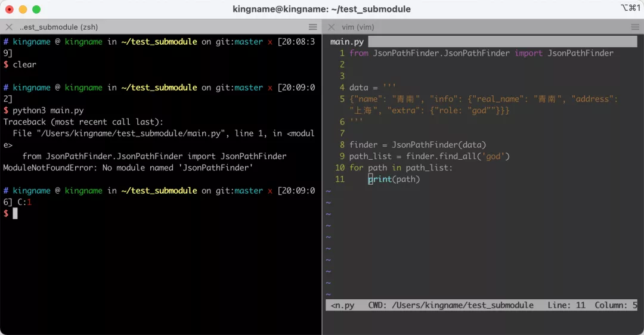Click the yellow minimize window button
This screenshot has width=644, height=335.
(x=23, y=9)
